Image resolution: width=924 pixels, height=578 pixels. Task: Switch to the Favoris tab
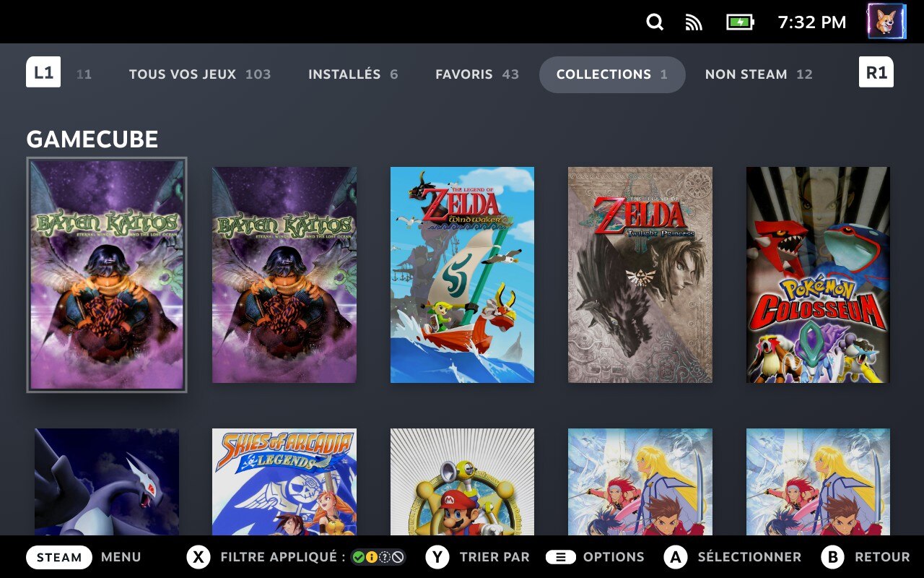coord(476,74)
